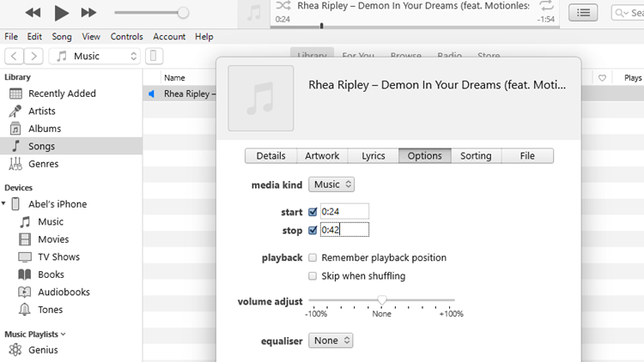
Task: Open the Music media picker dropdown
Action: point(94,56)
